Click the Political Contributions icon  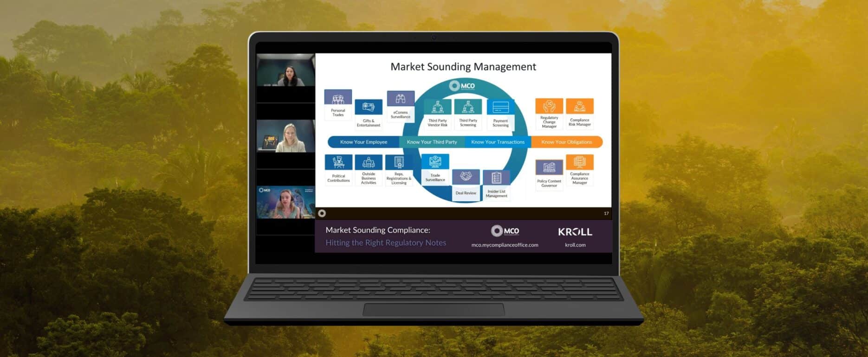pos(338,163)
